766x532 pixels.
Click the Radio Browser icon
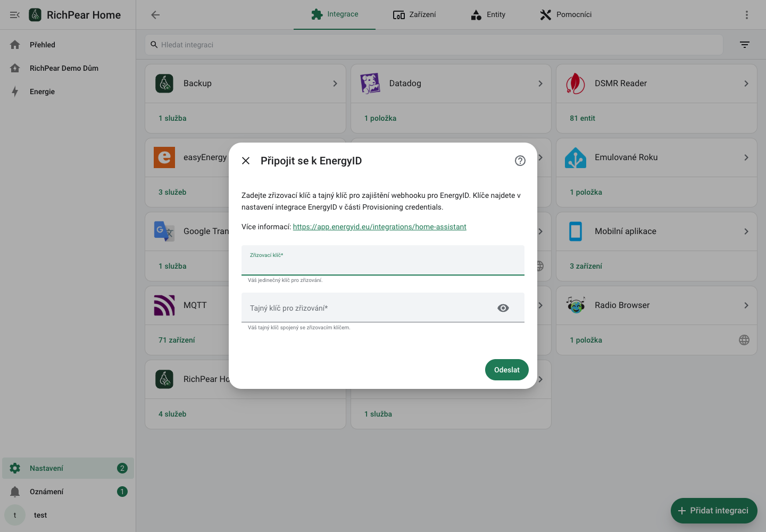click(x=576, y=305)
